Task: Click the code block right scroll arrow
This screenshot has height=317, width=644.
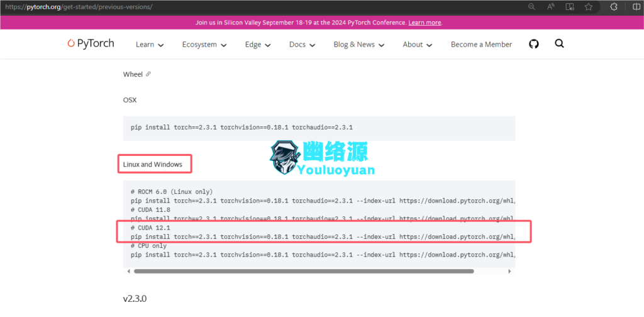Action: tap(509, 272)
